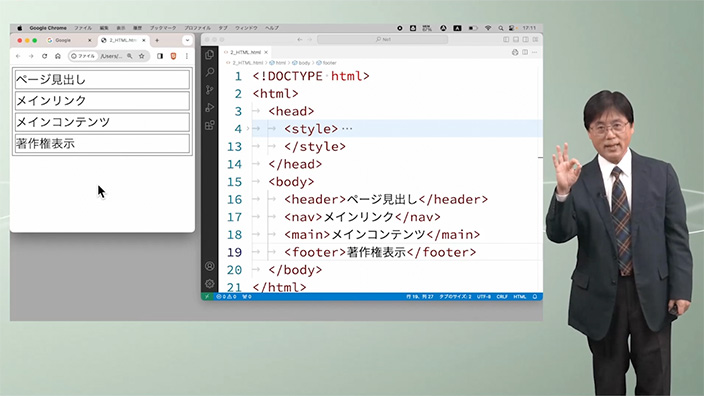Click the Wi-Fi icon in macOS menu bar

488,28
